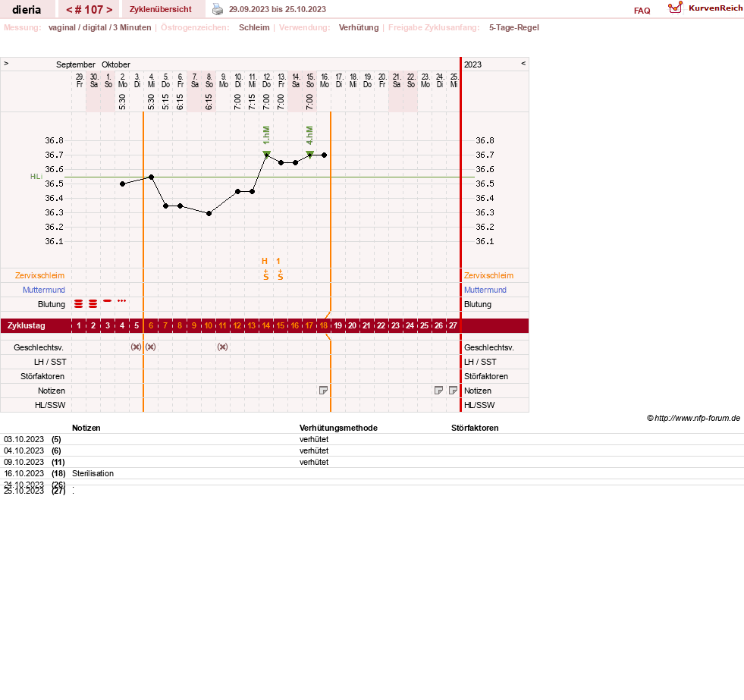744x700 pixels.
Task: Click intercourse marker on cycle day 11
Action: coord(222,347)
